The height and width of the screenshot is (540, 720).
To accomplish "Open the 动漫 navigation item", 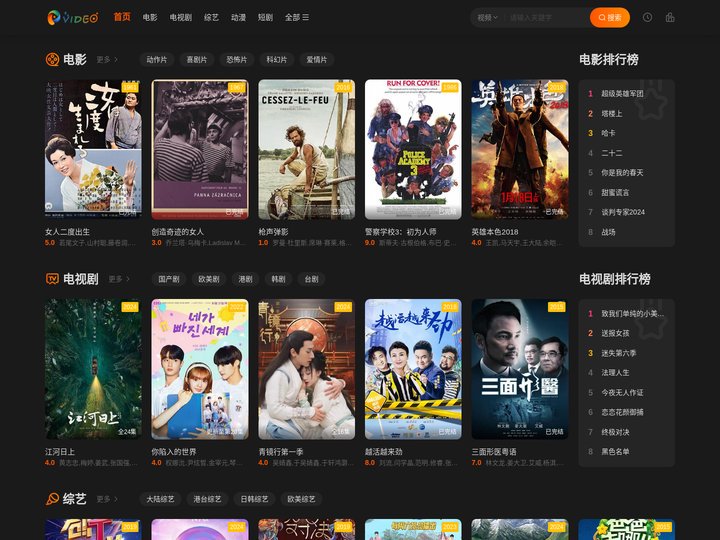I will click(238, 17).
